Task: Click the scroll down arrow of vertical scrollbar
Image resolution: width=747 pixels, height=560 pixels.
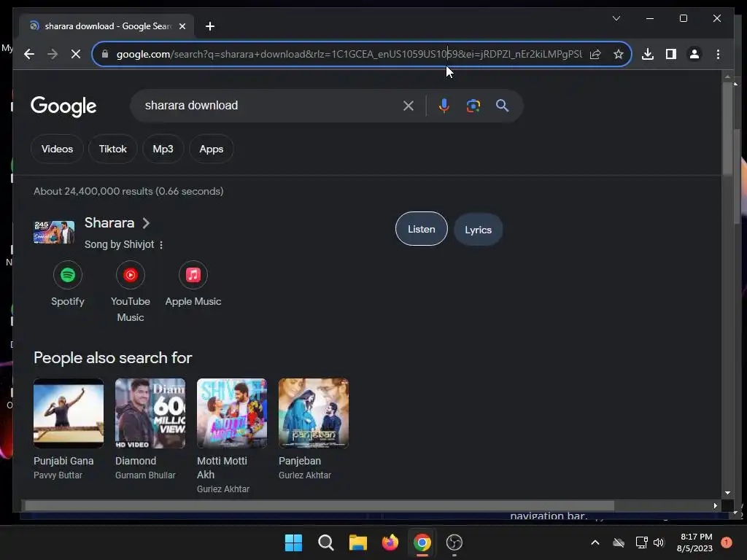Action: (x=727, y=493)
